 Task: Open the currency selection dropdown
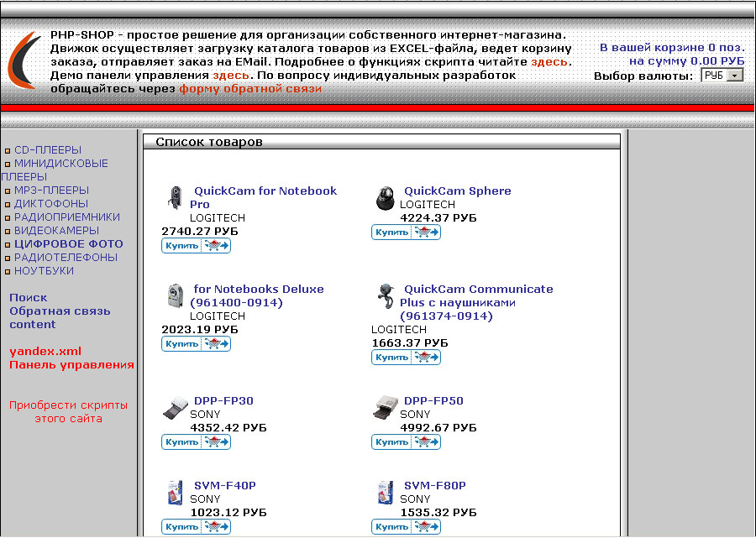point(722,76)
